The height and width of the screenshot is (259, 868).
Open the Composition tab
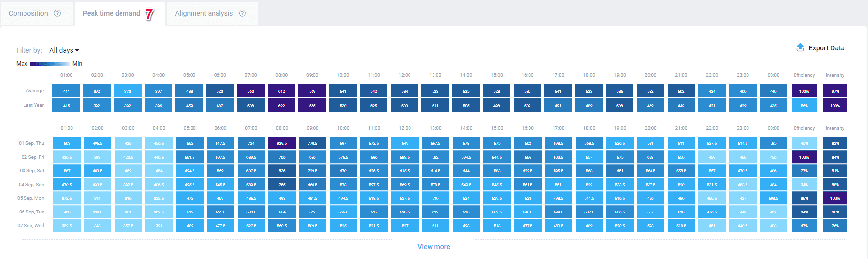[x=28, y=13]
